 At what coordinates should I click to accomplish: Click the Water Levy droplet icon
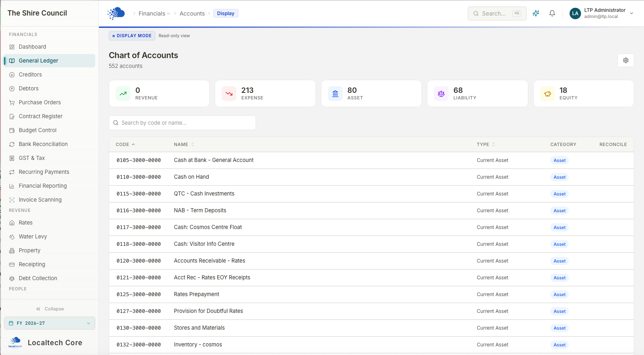pos(12,237)
